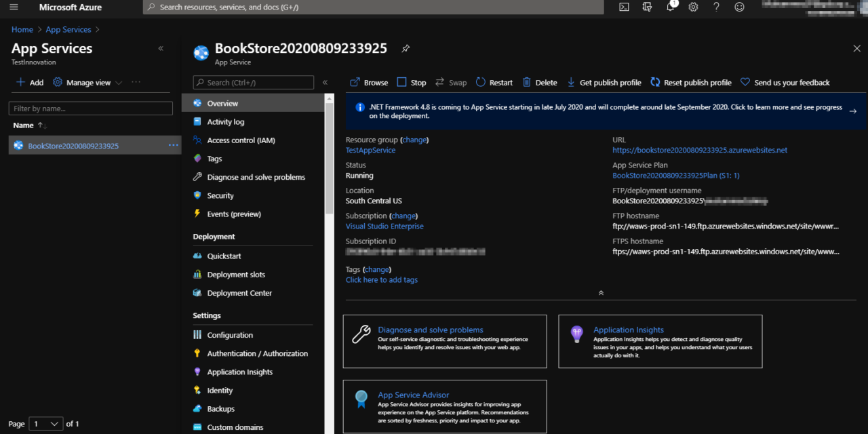
Task: Click Get publish profile download
Action: coord(604,83)
